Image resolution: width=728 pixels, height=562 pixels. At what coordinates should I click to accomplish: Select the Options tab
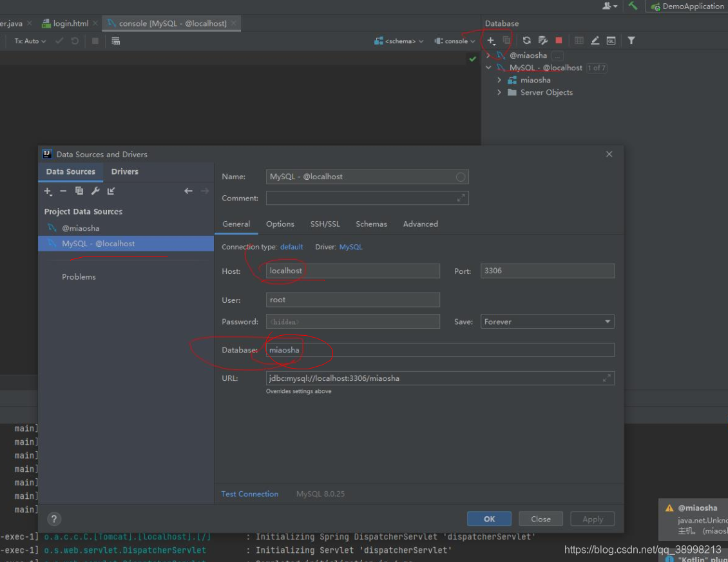tap(280, 224)
